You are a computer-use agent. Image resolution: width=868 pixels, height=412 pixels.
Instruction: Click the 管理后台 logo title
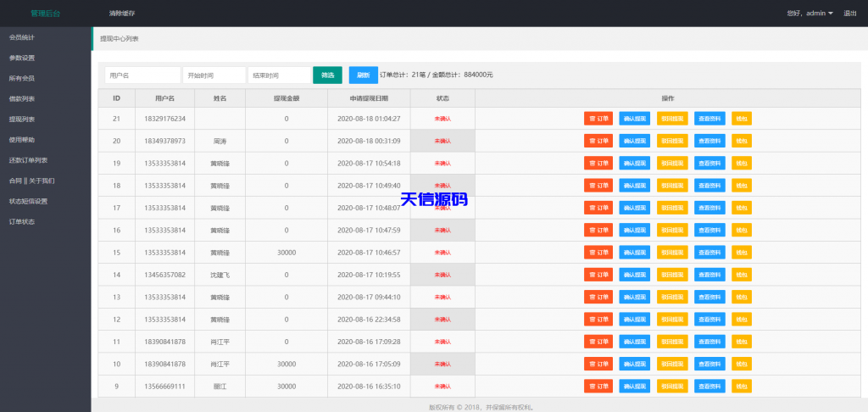46,14
